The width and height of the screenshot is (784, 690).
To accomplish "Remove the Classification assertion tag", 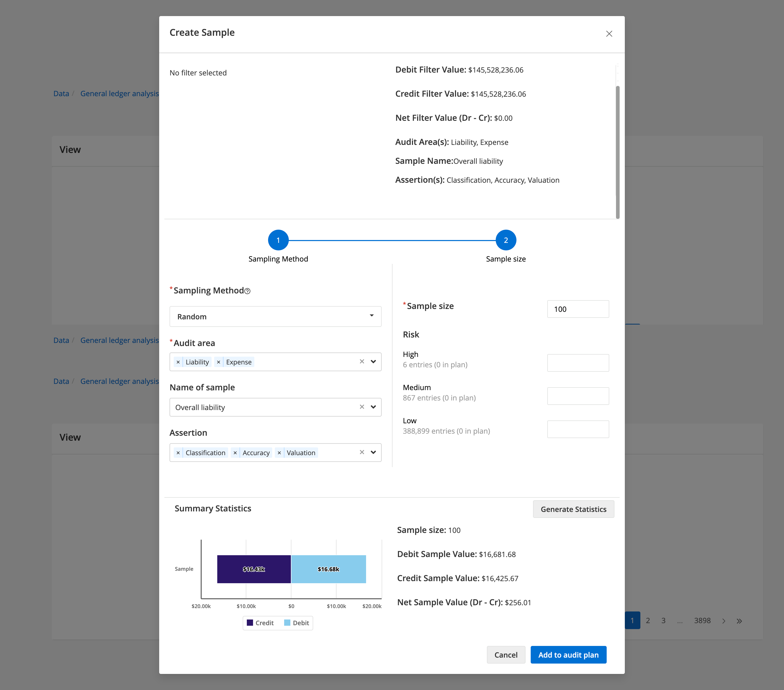I will pyautogui.click(x=178, y=453).
